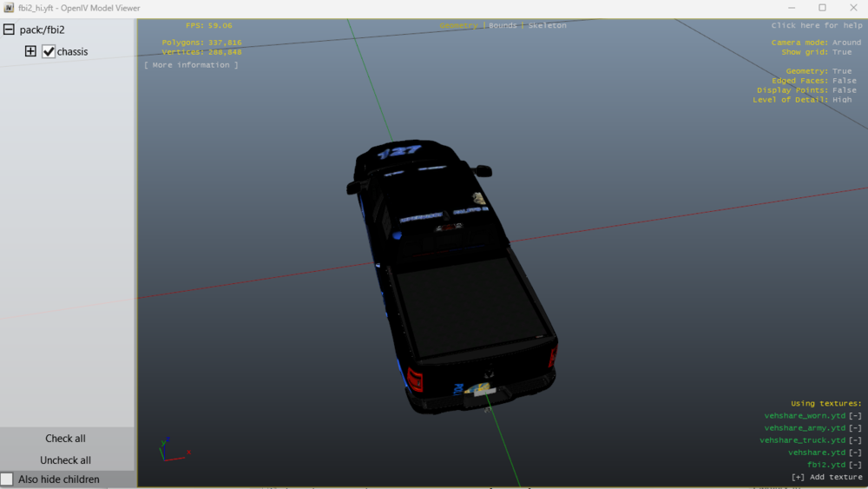Remove the vehshare_truck.ytd texture via its [-] icon
868x489 pixels.
coord(855,440)
